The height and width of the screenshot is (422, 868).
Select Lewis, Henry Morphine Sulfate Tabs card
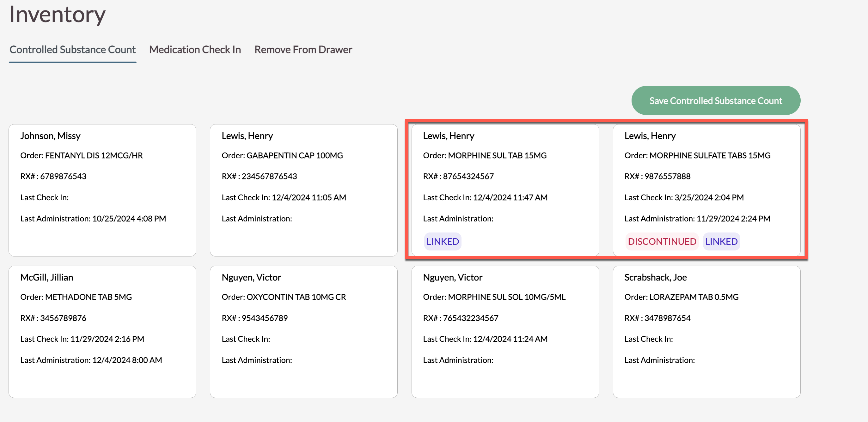tap(706, 190)
